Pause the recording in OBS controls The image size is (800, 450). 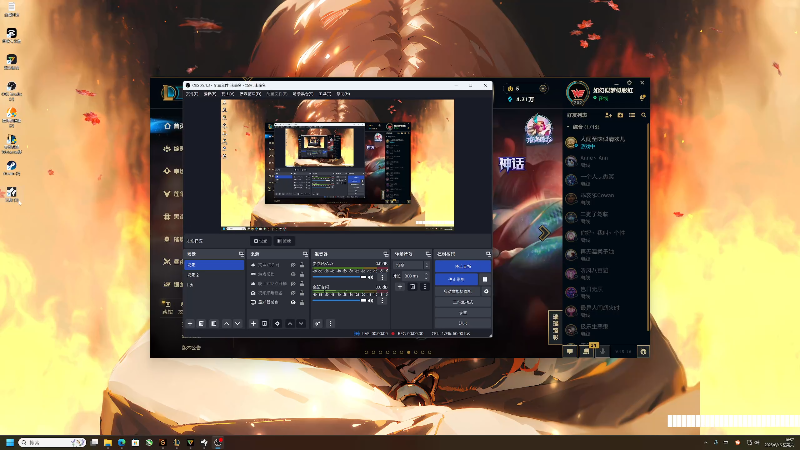(x=485, y=280)
